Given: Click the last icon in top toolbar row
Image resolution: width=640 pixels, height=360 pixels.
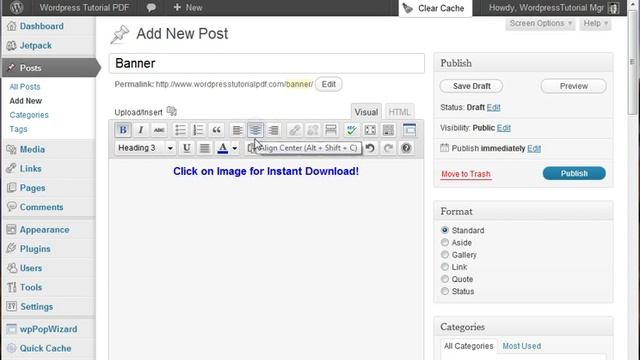Looking at the screenshot, I should click(409, 130).
